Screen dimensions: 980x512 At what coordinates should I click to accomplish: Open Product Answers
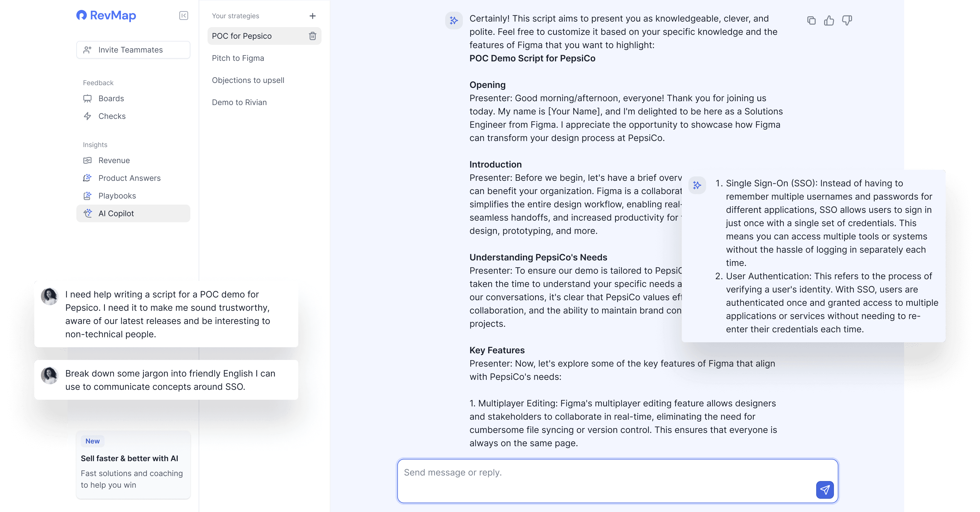point(133,178)
